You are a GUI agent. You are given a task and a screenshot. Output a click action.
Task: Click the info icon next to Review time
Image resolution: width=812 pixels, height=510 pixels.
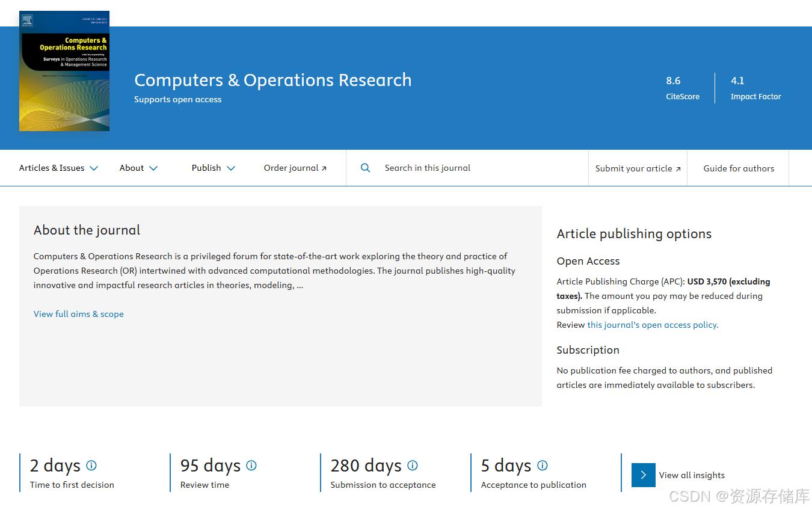(x=251, y=465)
